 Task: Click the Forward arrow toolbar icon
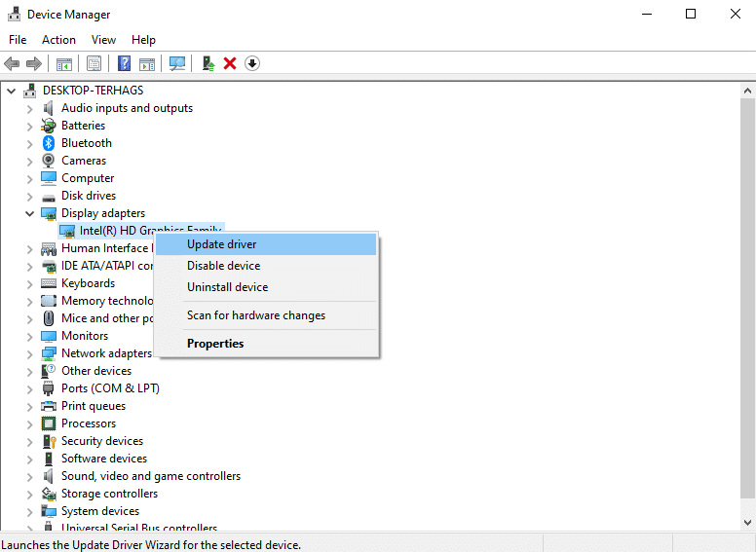click(x=34, y=63)
